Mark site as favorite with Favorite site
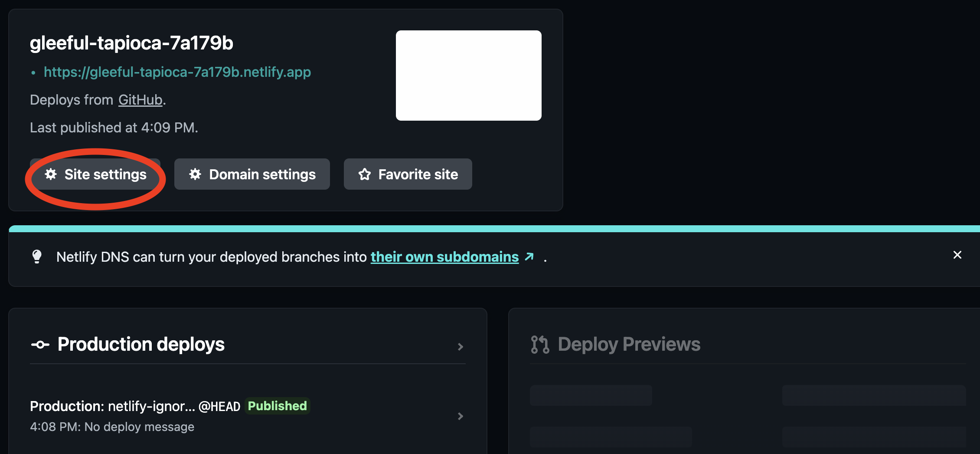The height and width of the screenshot is (454, 980). [408, 174]
